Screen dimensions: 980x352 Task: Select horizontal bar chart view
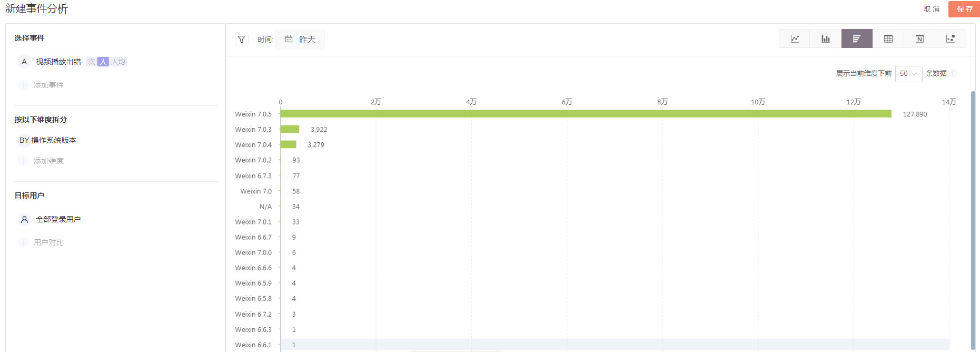(857, 39)
